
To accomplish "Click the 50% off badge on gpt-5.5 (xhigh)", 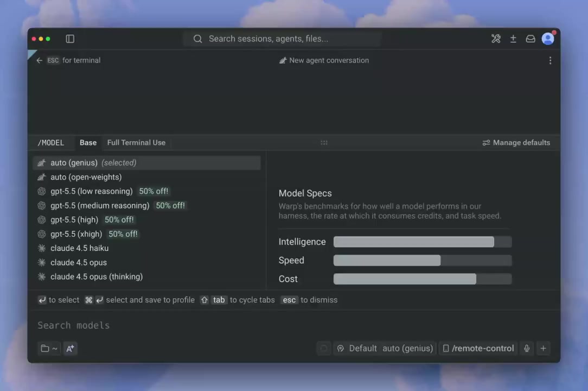I will coord(123,234).
